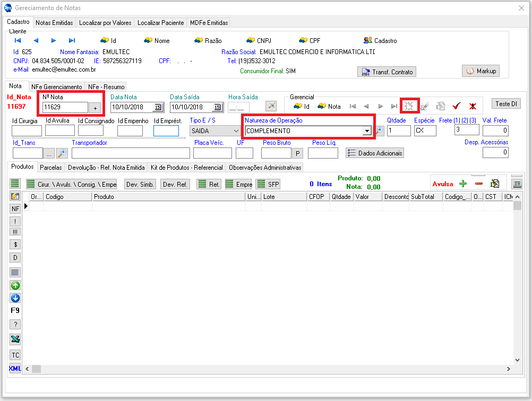532x401 pixels.
Task: Click the new record icon in Gerencial toolbar
Action: (409, 106)
